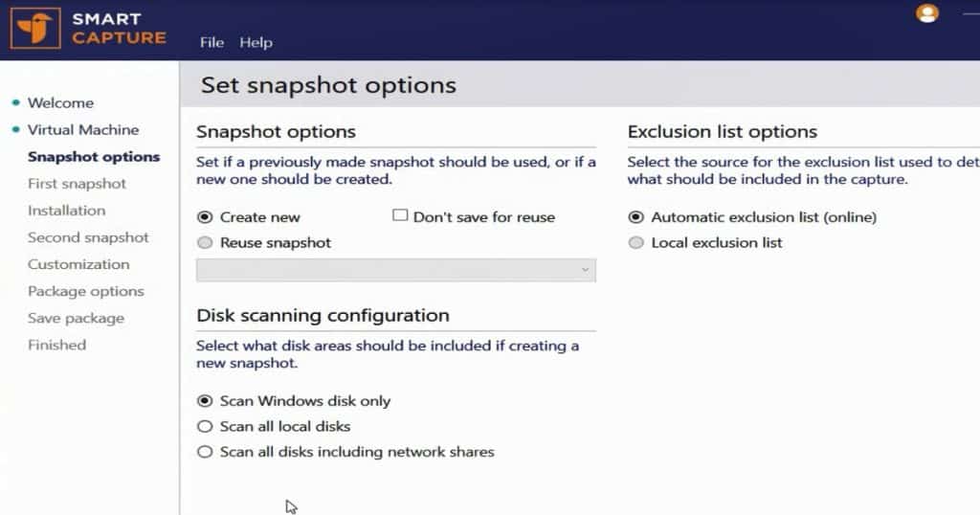The height and width of the screenshot is (515, 980).
Task: Open the user account profile icon
Action: (x=926, y=13)
